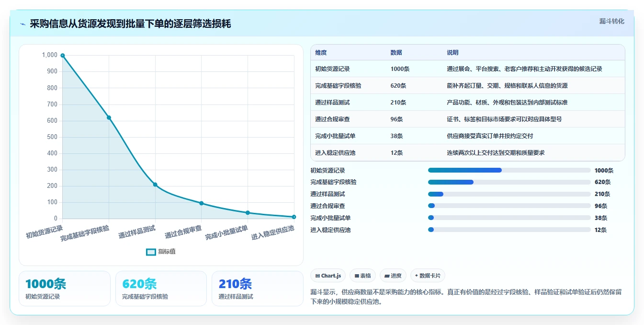Click the 38条 value in the table
This screenshot has height=325, width=644.
click(x=396, y=136)
